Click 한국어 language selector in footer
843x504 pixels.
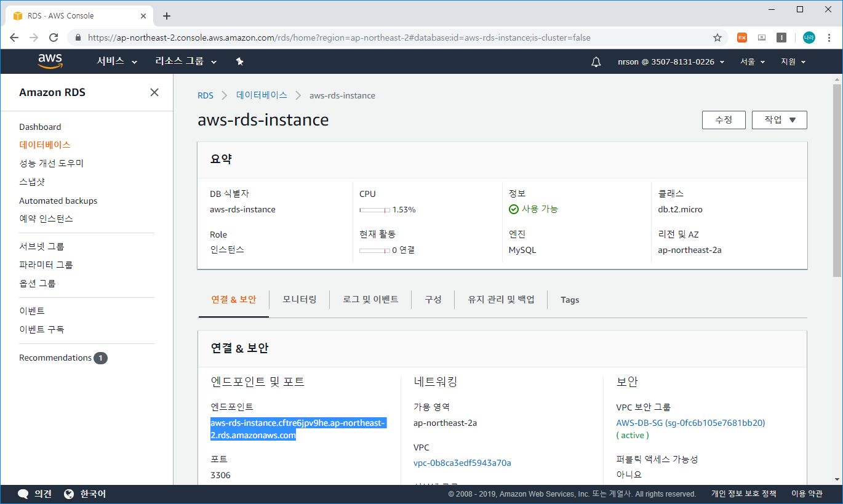click(x=93, y=494)
